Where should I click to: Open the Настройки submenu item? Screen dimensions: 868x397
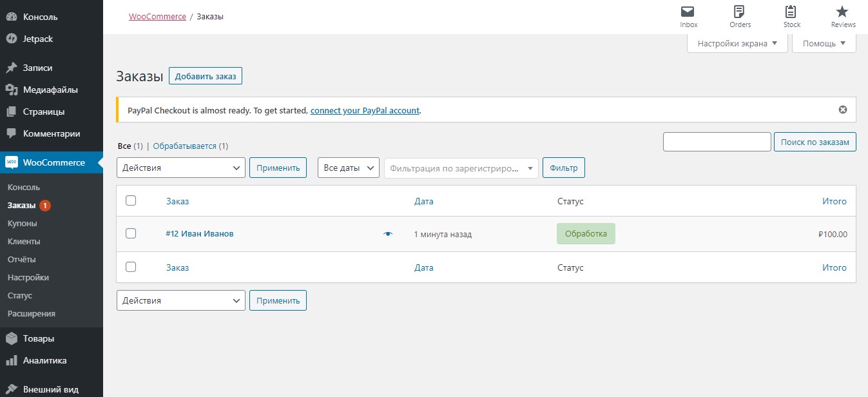(x=28, y=278)
